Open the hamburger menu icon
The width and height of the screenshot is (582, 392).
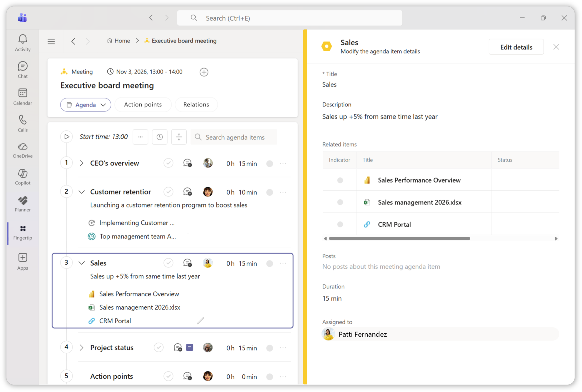point(51,41)
